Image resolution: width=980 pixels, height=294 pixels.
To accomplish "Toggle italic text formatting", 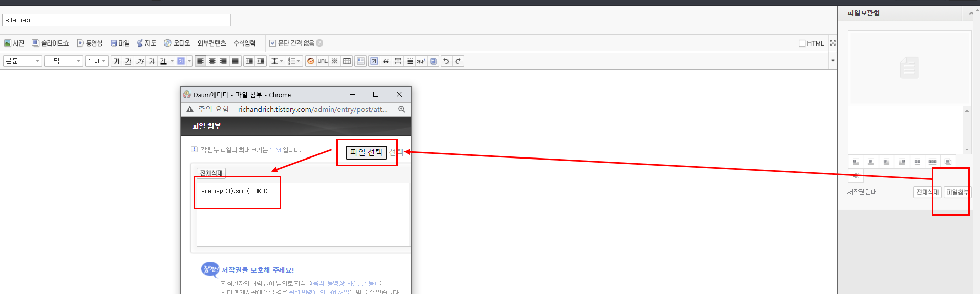I will [x=140, y=61].
